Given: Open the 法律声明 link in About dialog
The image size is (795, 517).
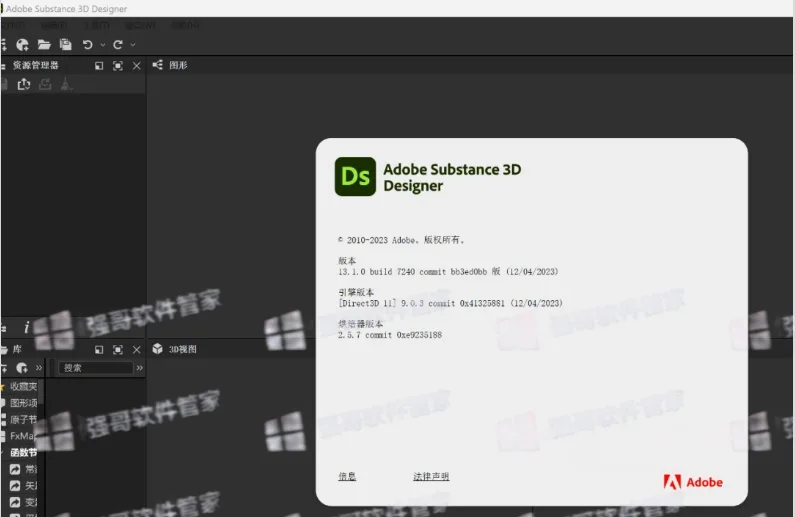Looking at the screenshot, I should pos(431,476).
